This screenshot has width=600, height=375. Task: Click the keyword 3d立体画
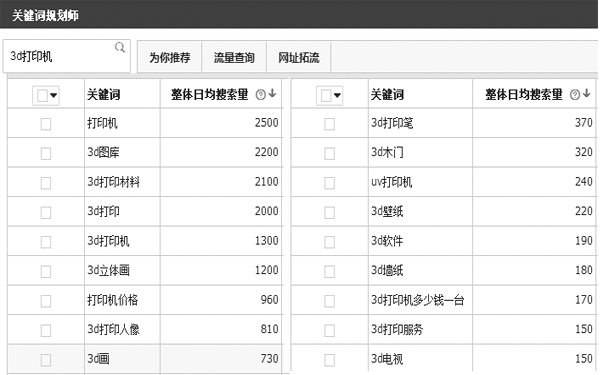108,270
